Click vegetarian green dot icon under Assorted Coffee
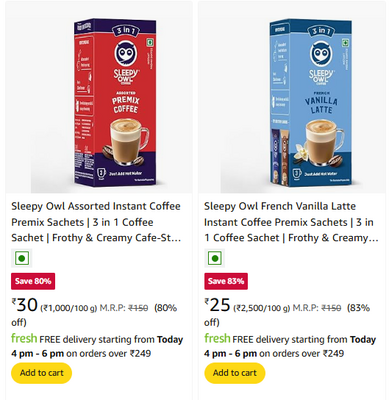This screenshot has width=389, height=400. pos(22,258)
